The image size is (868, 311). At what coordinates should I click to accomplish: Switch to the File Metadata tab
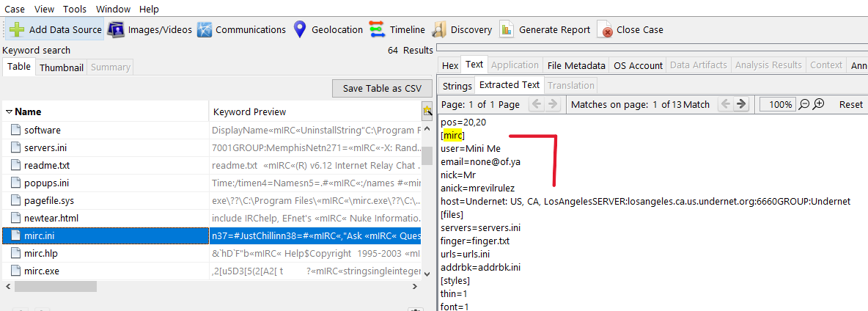[x=576, y=65]
